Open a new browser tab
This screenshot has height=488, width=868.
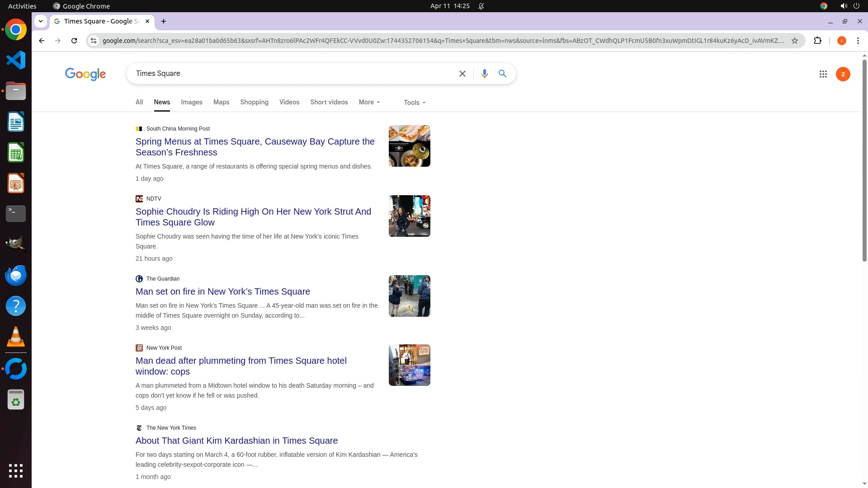(164, 21)
